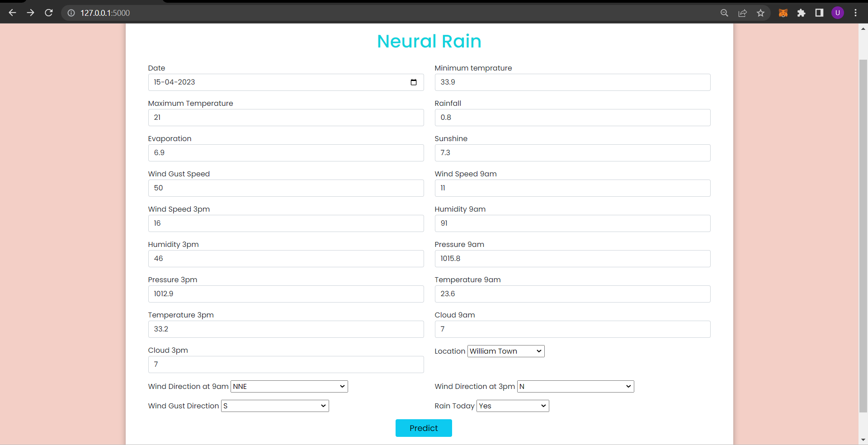
Task: Click the Pressure 9am field
Action: (x=572, y=259)
